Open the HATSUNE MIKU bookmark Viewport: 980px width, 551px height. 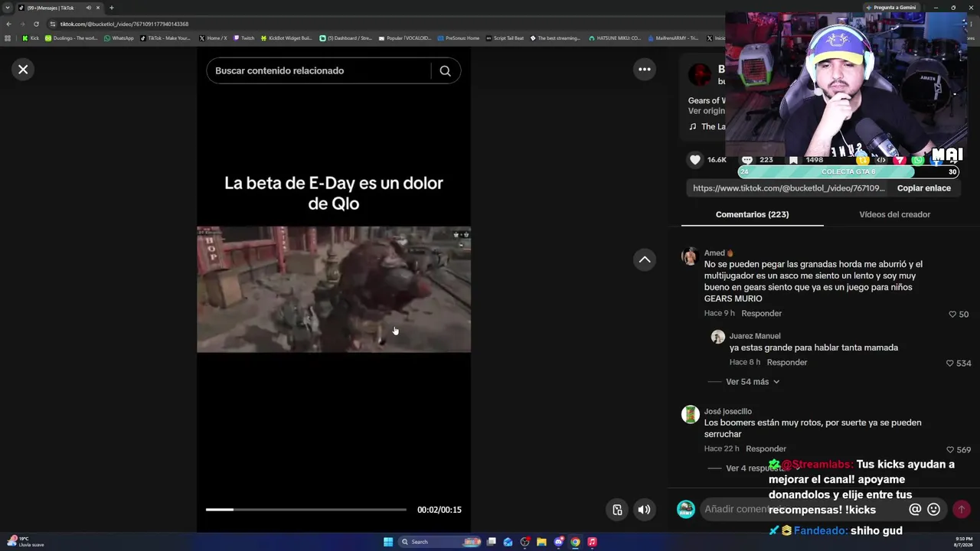(x=615, y=38)
